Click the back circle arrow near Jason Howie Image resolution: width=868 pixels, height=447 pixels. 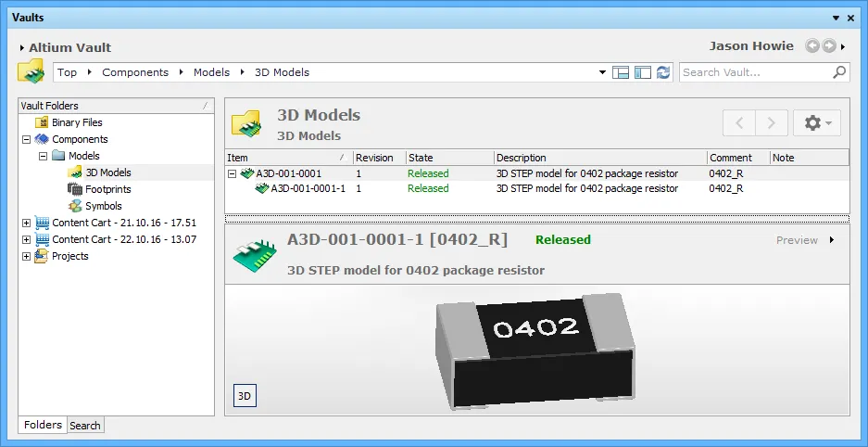[812, 46]
